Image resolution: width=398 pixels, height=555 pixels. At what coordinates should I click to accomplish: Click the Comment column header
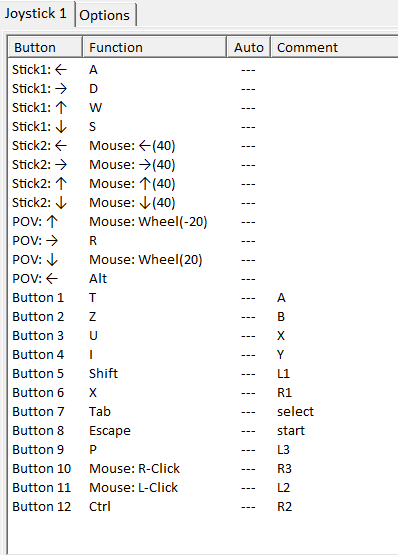[x=335, y=47]
